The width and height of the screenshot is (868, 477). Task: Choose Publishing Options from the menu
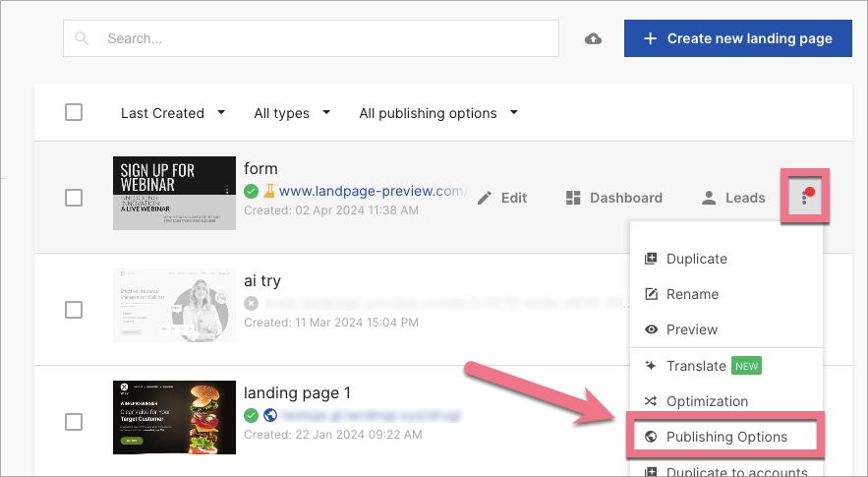[725, 437]
